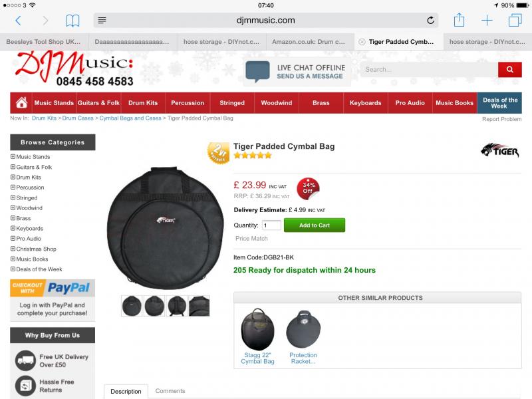Open the reader view lines icon

point(102,21)
